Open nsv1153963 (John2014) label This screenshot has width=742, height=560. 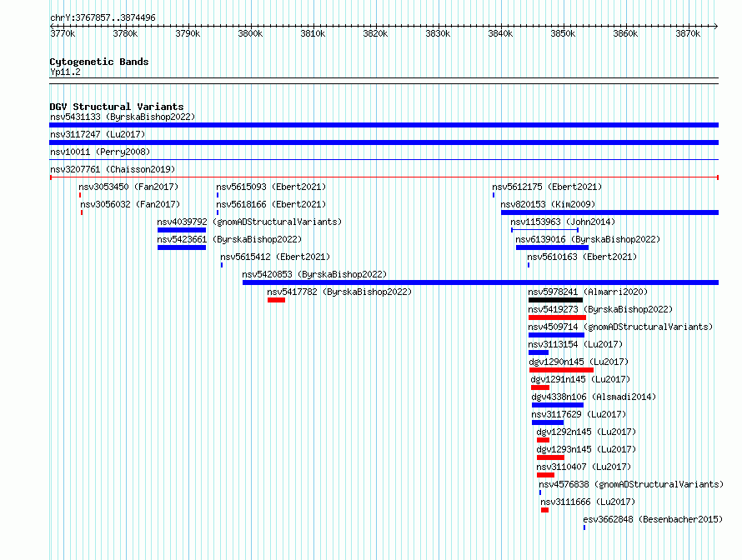pyautogui.click(x=563, y=222)
